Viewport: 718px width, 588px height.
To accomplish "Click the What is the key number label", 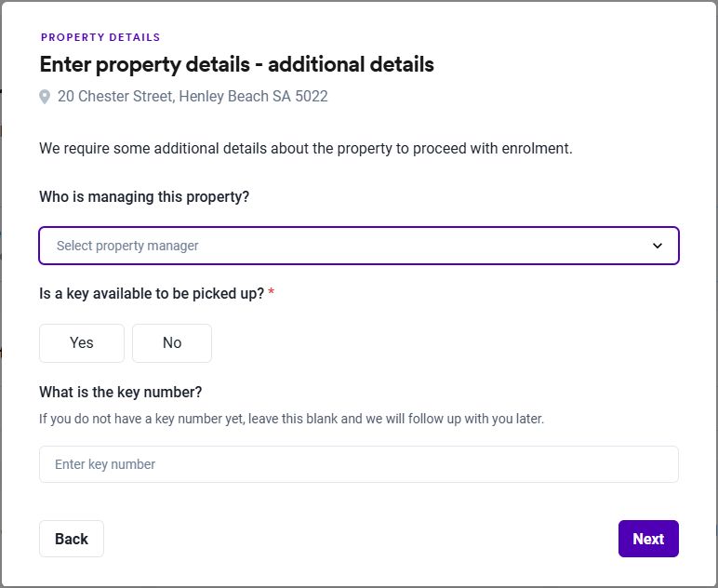I will click(x=121, y=392).
